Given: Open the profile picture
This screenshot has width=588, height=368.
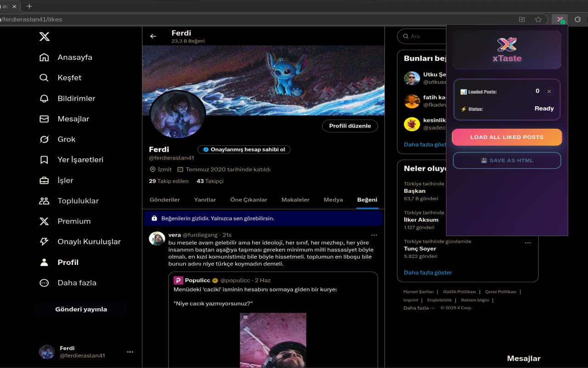Looking at the screenshot, I should (x=178, y=113).
